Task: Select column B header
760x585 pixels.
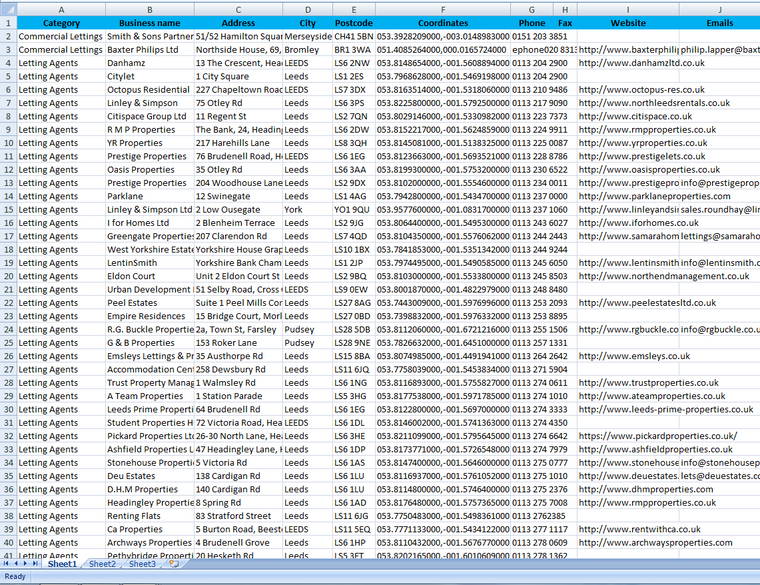Action: 150,9
